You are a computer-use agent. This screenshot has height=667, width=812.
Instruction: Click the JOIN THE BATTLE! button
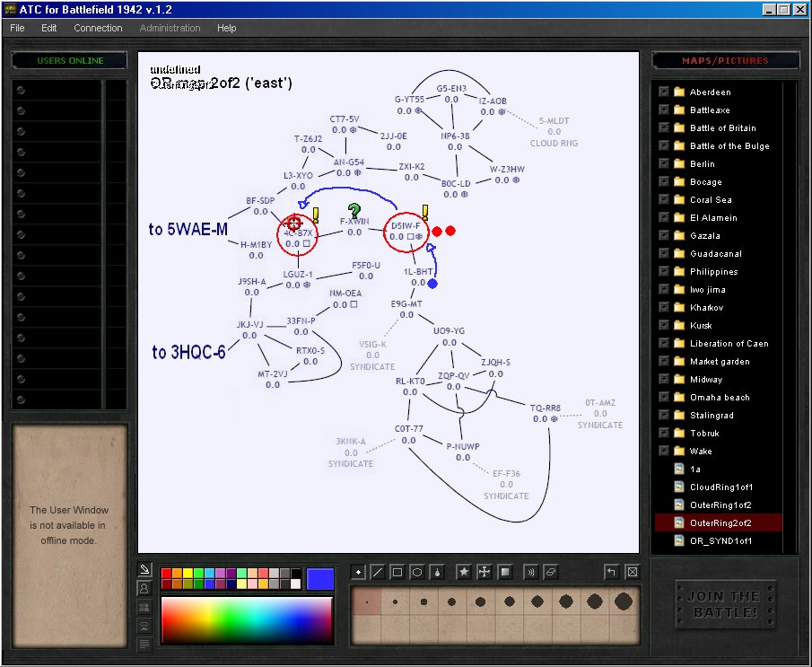click(x=725, y=604)
